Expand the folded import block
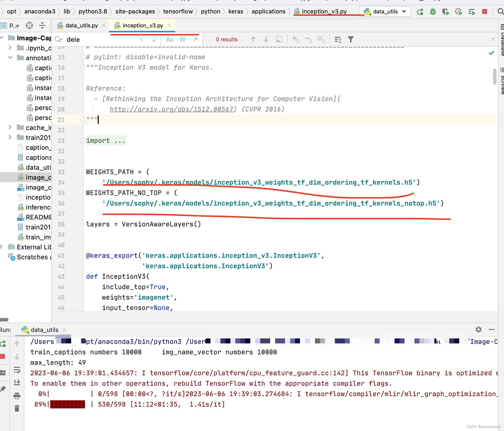The height and width of the screenshot is (431, 504). [x=83, y=141]
